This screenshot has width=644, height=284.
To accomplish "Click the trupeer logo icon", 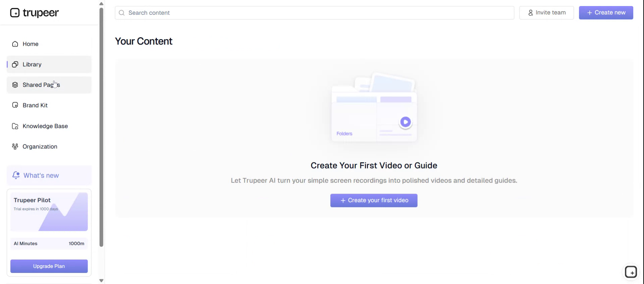I will [15, 13].
